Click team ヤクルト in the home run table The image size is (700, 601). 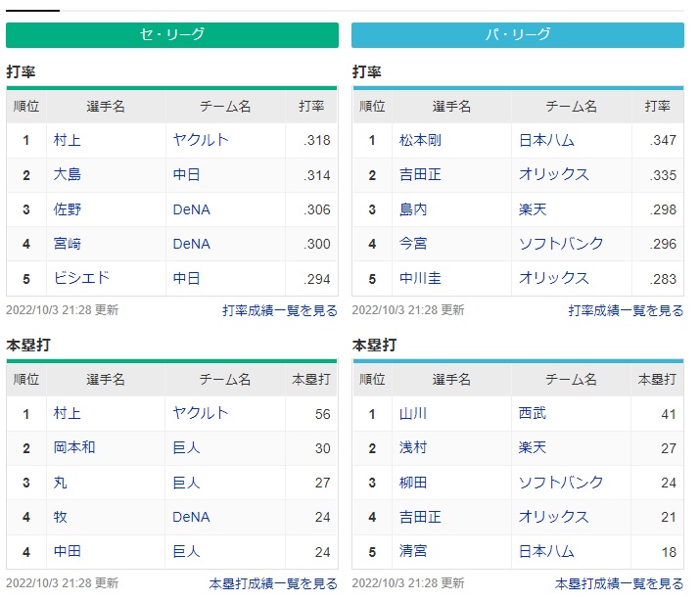tap(201, 413)
